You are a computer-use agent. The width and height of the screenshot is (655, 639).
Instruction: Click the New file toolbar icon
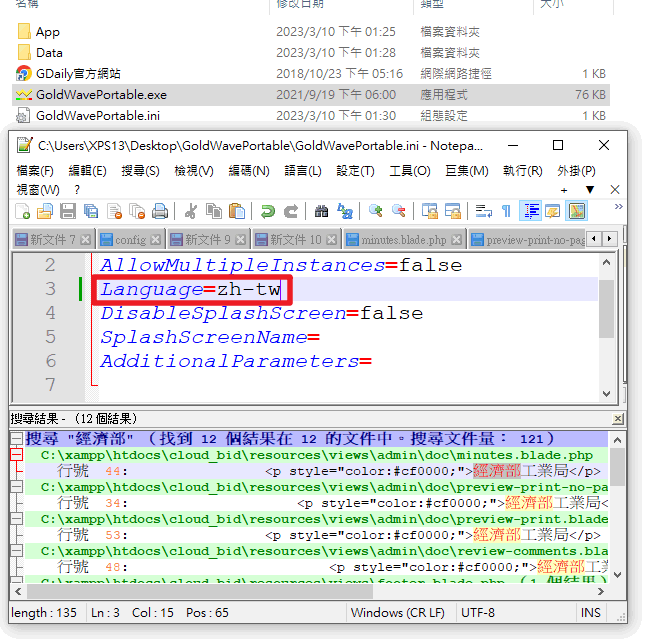[x=23, y=211]
